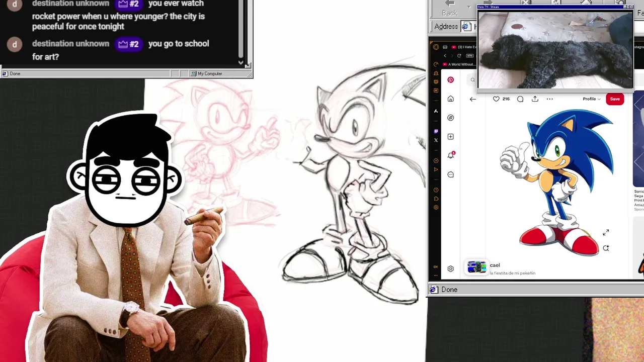Click 'Done' status in browser window

tap(449, 290)
